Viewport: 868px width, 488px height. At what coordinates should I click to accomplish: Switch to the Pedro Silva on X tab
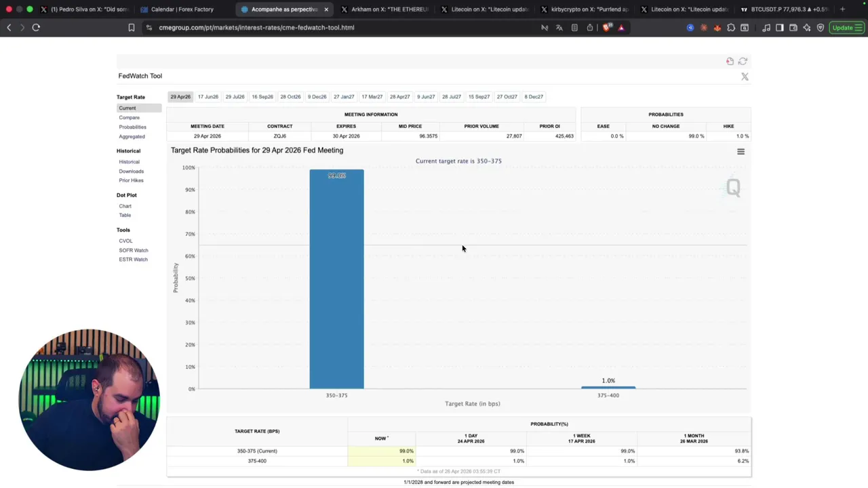85,9
